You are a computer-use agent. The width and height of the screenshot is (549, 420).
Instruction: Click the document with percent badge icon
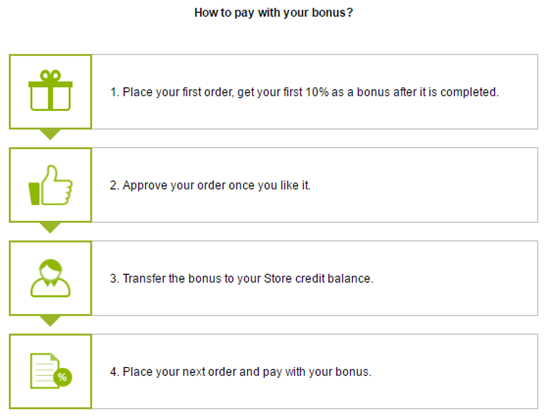51,371
